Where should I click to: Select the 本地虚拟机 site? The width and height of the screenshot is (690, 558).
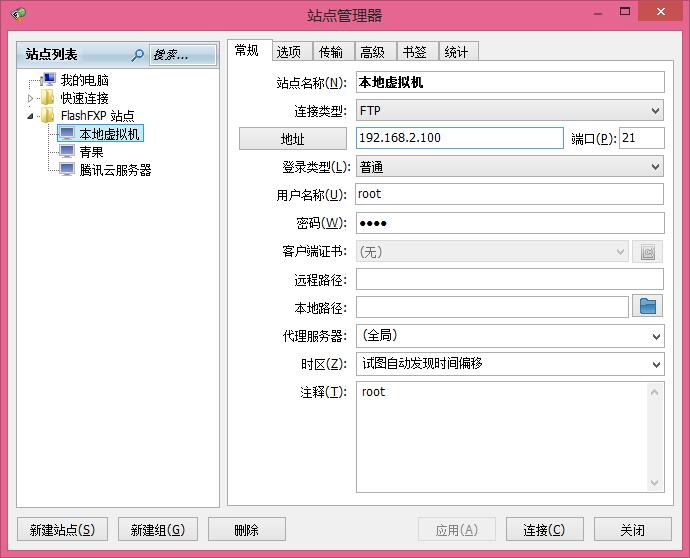tap(109, 134)
